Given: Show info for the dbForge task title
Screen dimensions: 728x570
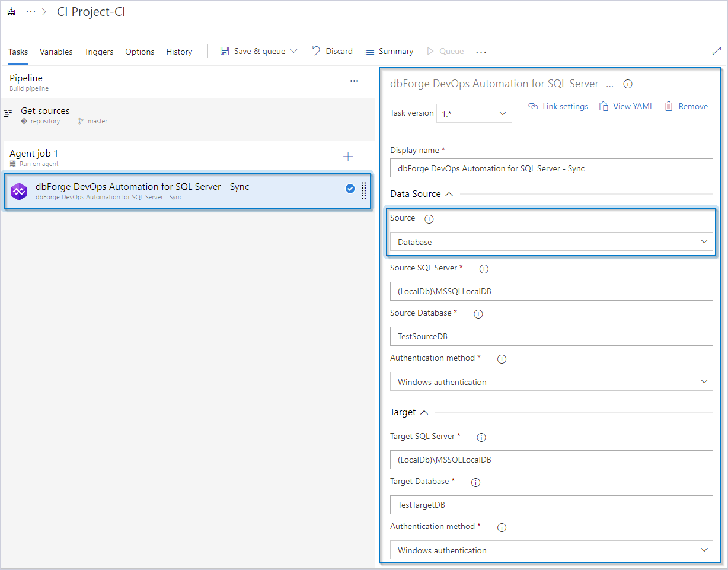Looking at the screenshot, I should (x=628, y=84).
